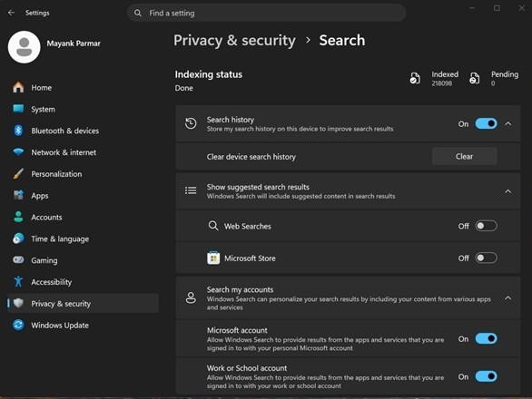
Task: Click the Pending label
Action: point(505,74)
